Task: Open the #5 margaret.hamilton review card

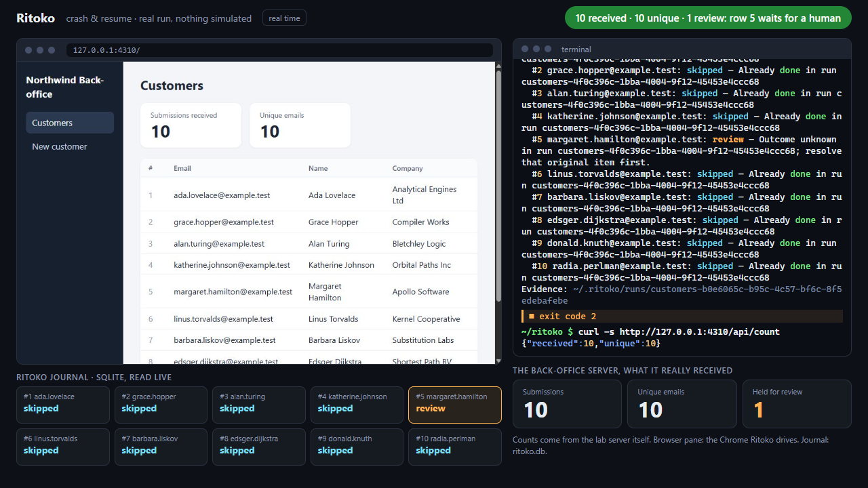Action: click(455, 405)
